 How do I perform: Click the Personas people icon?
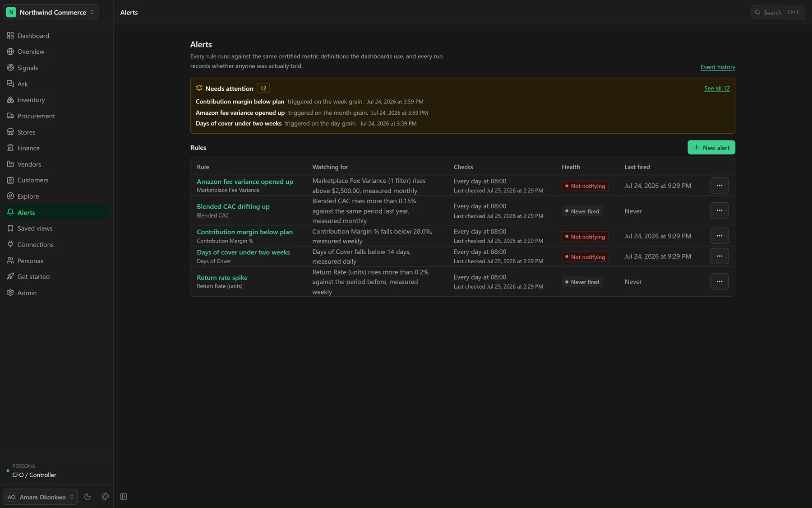pos(10,261)
